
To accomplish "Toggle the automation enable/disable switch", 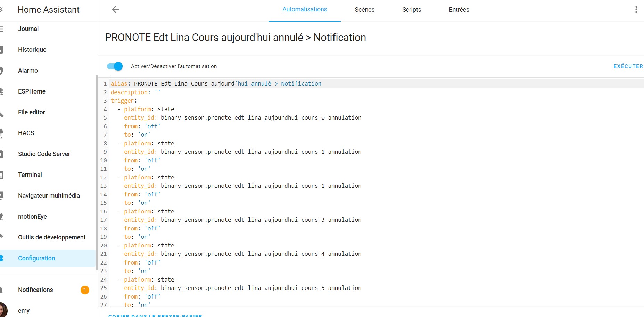I will pos(115,66).
